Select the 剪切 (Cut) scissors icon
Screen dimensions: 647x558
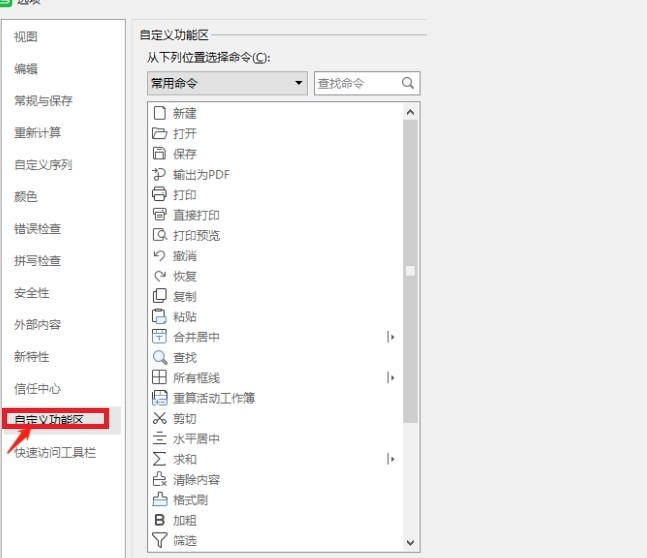click(158, 418)
